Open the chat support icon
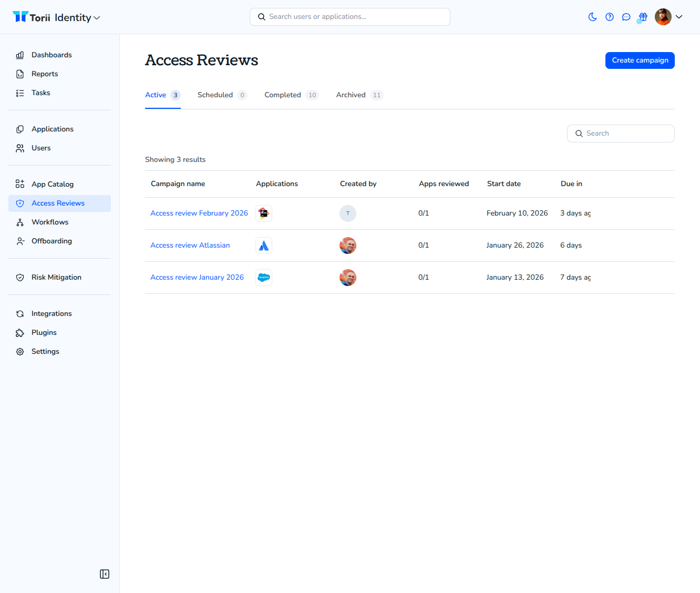Viewport: 700px width, 593px height. [x=626, y=17]
